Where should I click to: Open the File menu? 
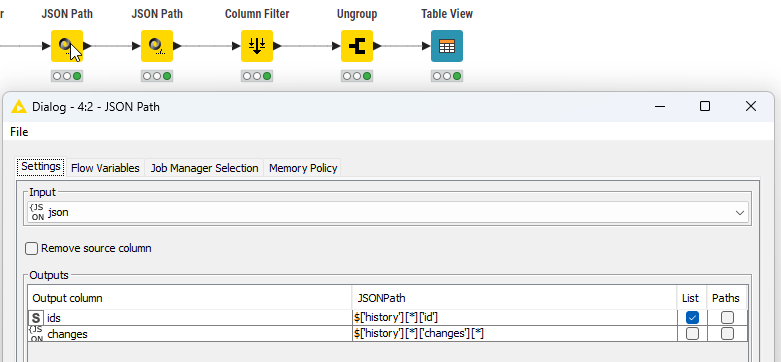point(19,132)
